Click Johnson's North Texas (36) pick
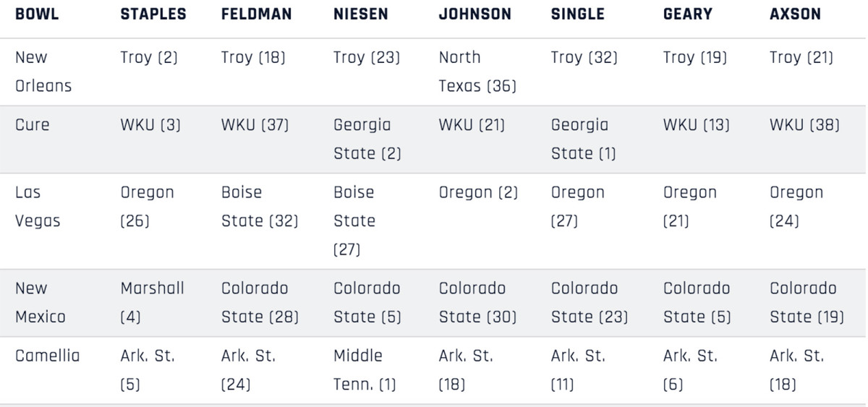868x407 pixels. pos(477,72)
